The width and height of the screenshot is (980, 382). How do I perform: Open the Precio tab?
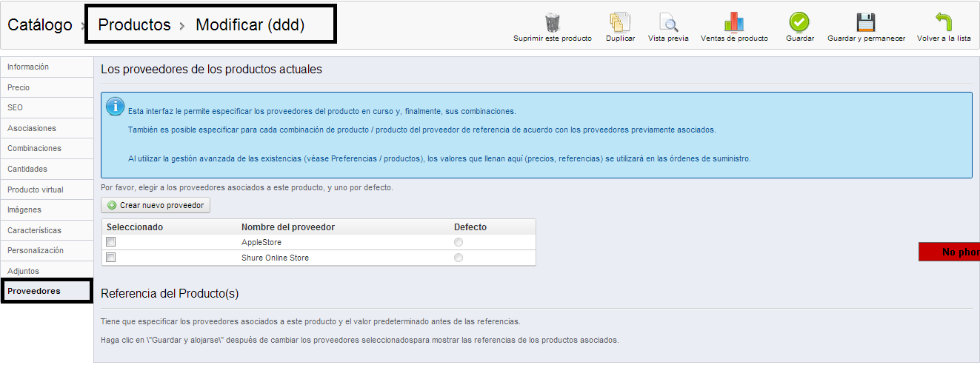point(47,87)
